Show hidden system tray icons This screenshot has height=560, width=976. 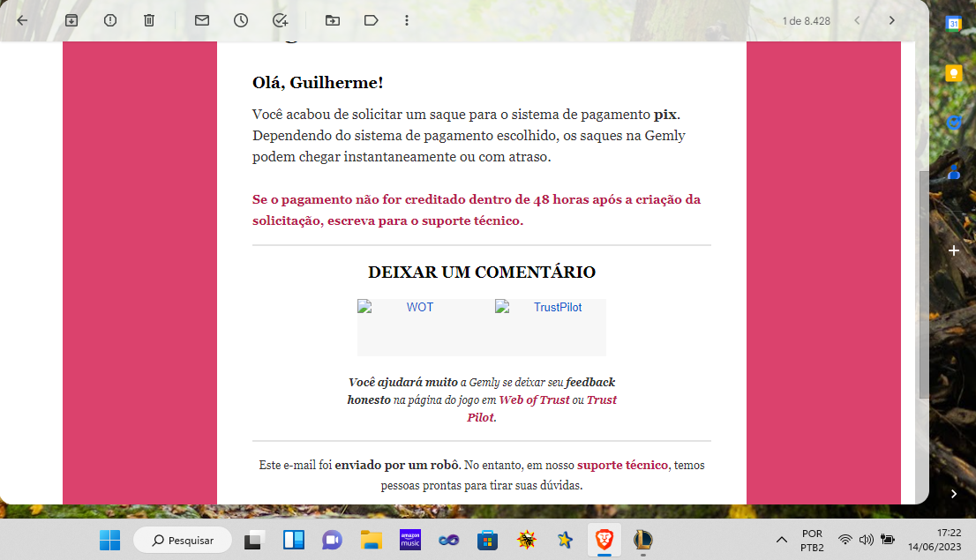782,540
